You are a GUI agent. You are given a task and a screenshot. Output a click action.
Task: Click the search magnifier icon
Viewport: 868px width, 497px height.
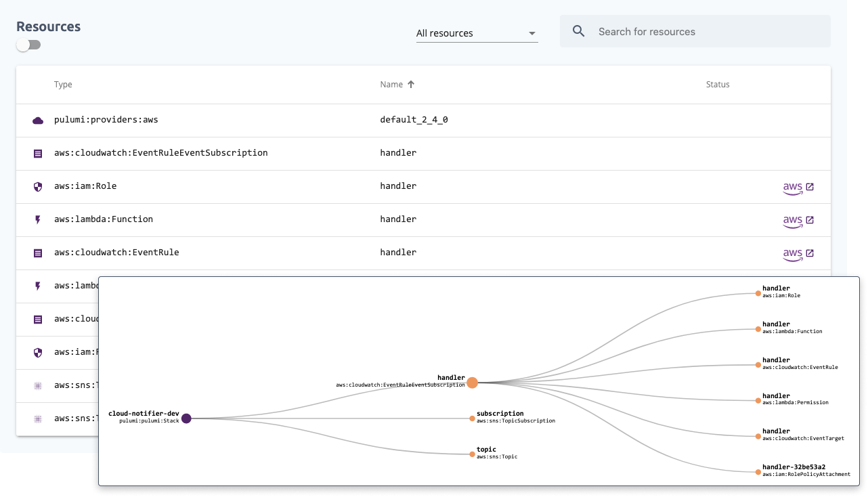(x=578, y=31)
